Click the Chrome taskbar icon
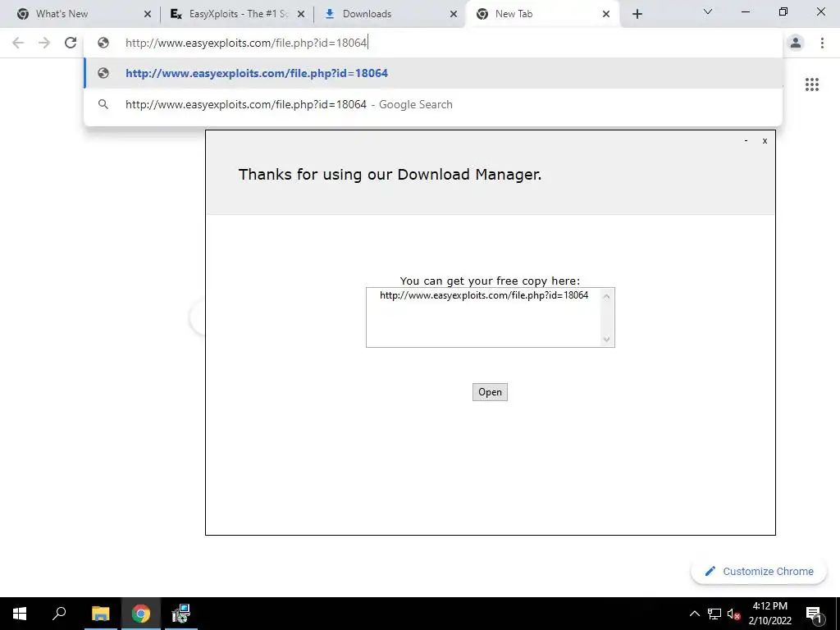The width and height of the screenshot is (840, 630). point(141,614)
